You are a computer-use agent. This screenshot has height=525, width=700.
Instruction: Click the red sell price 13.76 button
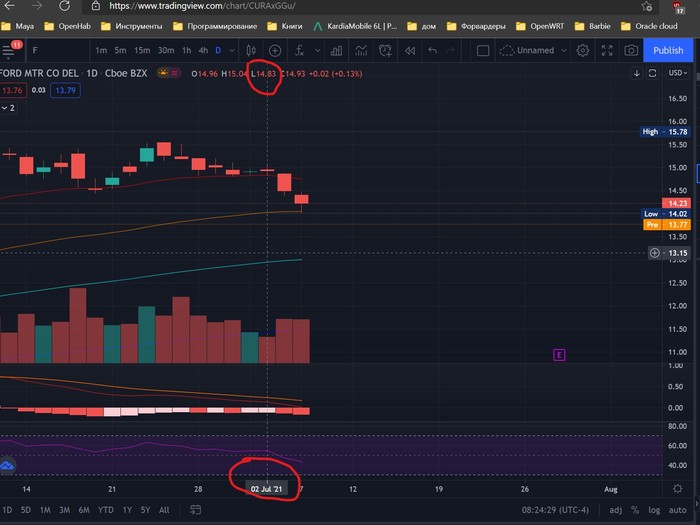click(12, 90)
